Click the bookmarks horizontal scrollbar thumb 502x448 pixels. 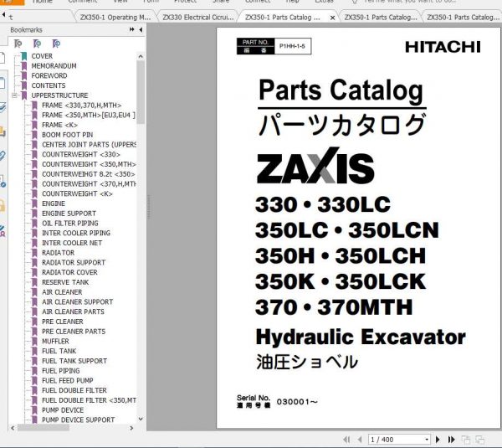tap(44, 428)
